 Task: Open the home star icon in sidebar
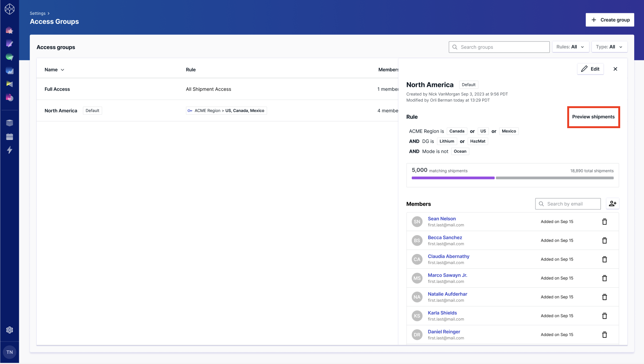(x=9, y=30)
